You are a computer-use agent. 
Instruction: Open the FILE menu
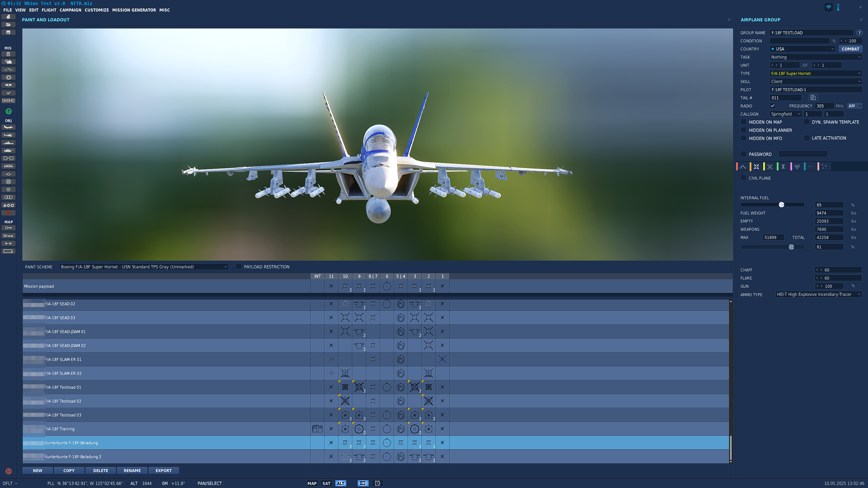pyautogui.click(x=7, y=10)
